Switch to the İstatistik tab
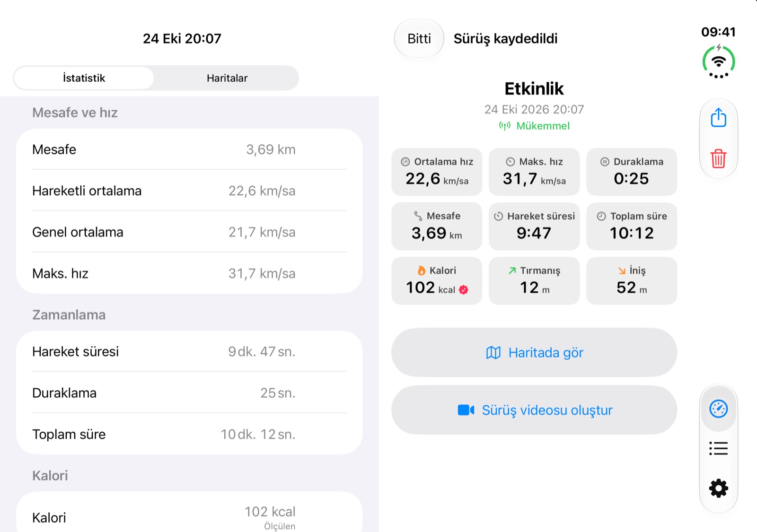Screen dimensions: 757x532 pos(84,78)
